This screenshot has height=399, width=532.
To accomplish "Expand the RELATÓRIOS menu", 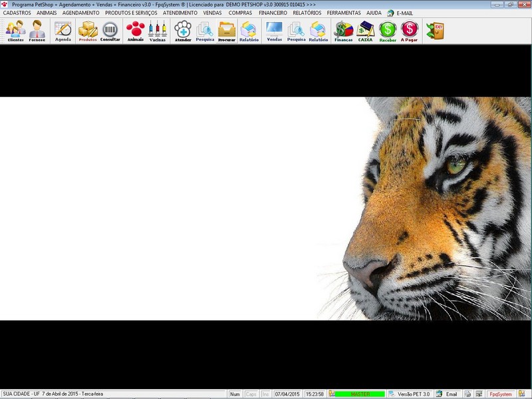I will (307, 13).
